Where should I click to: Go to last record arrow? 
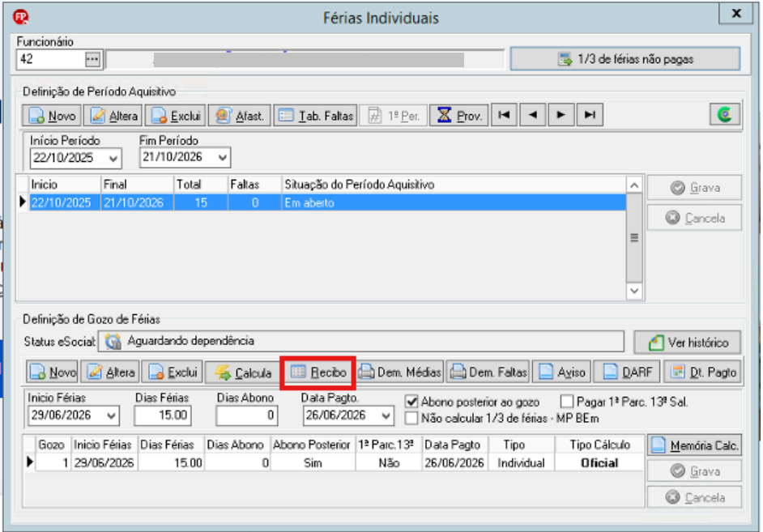point(590,115)
